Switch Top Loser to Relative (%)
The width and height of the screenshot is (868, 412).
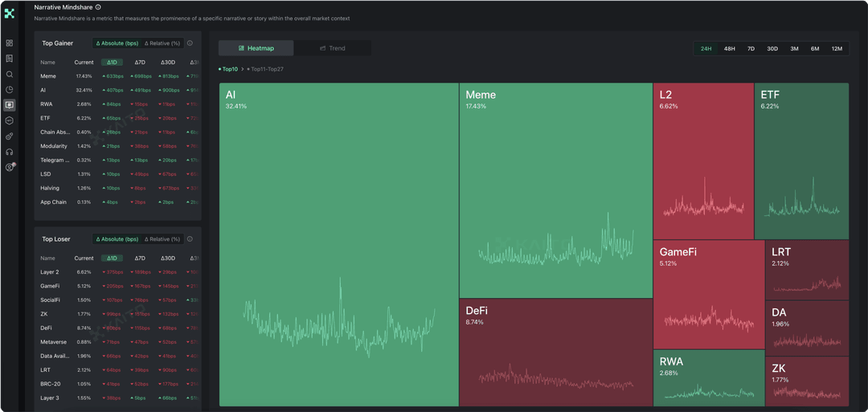(x=162, y=239)
